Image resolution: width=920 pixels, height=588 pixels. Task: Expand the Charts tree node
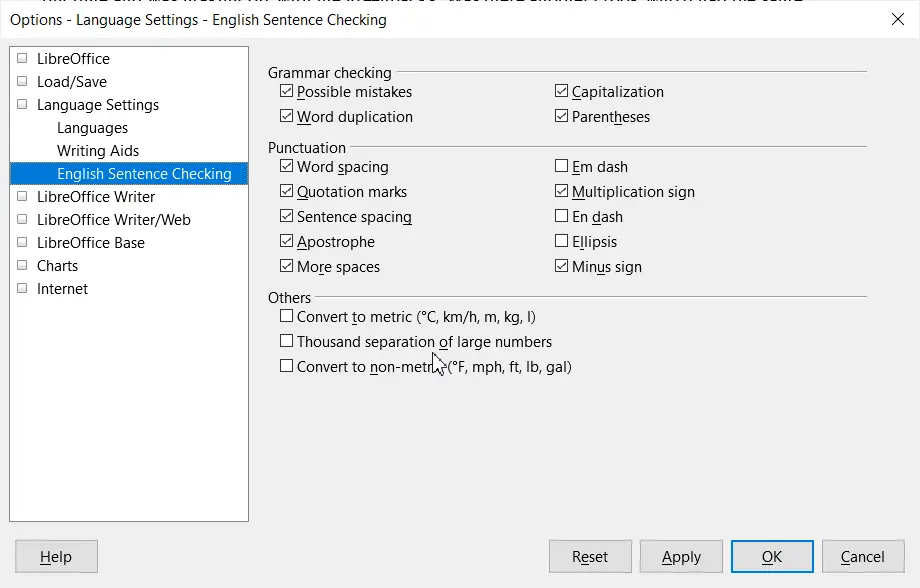tap(22, 266)
